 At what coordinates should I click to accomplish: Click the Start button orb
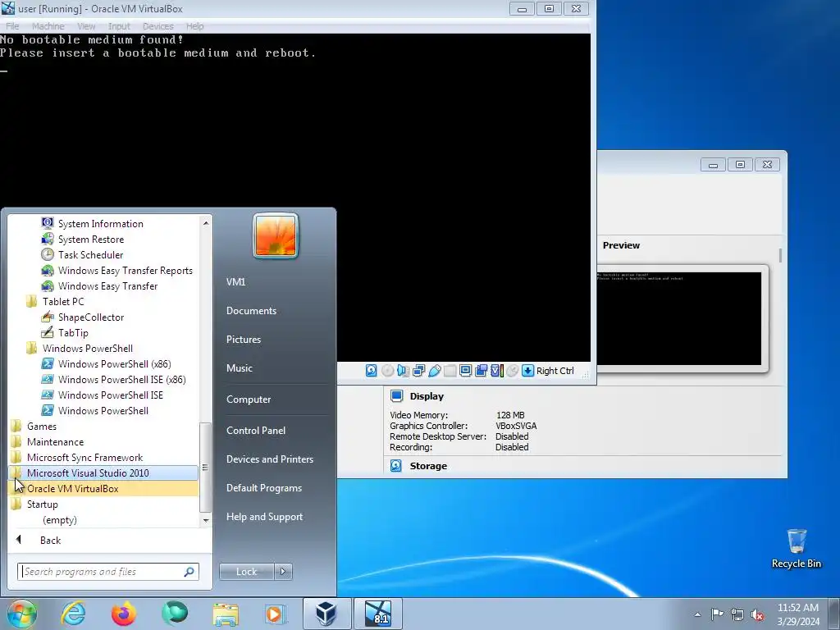22,614
